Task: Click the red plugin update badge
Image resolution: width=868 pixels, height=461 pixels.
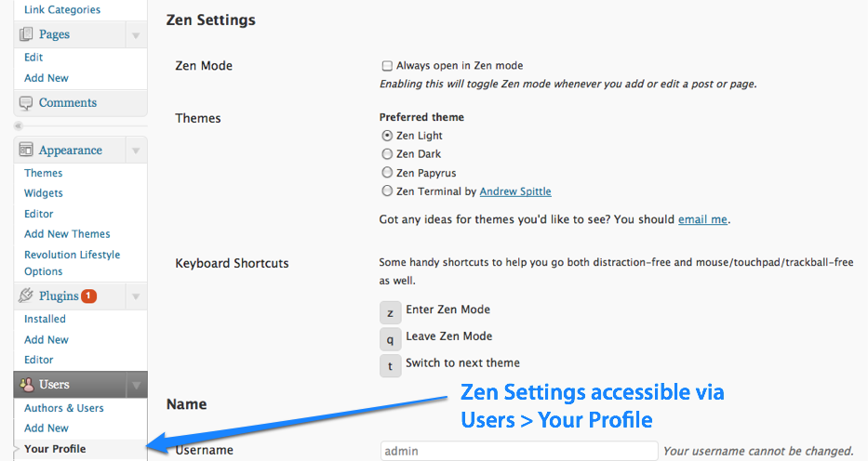Action: [89, 296]
